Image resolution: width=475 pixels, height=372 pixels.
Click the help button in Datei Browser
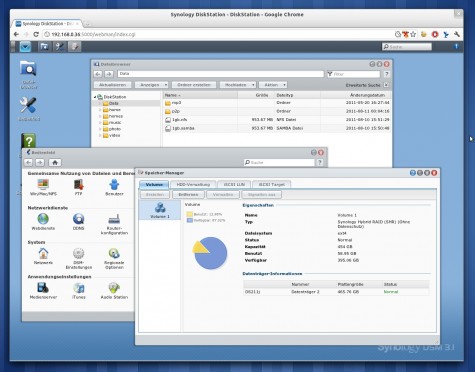pos(386,74)
